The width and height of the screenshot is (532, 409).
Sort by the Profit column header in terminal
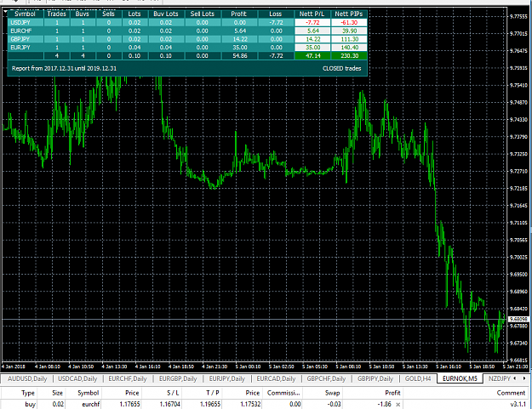(392, 393)
